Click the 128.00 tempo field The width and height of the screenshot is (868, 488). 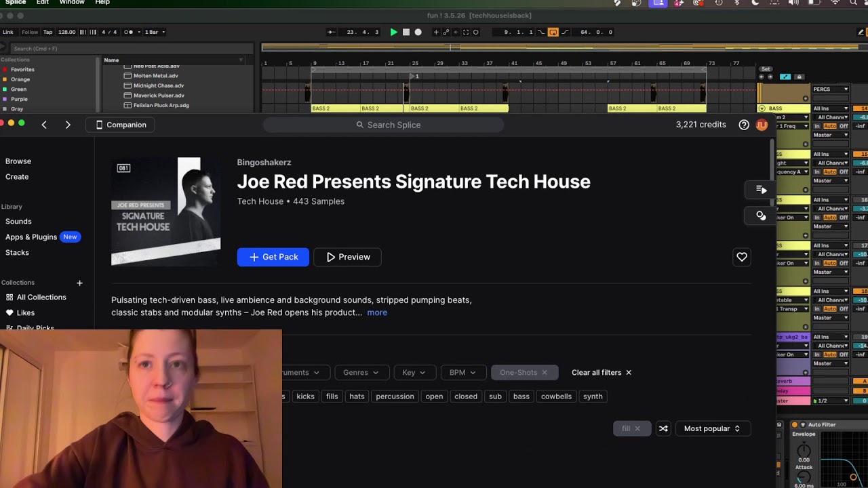coord(67,32)
